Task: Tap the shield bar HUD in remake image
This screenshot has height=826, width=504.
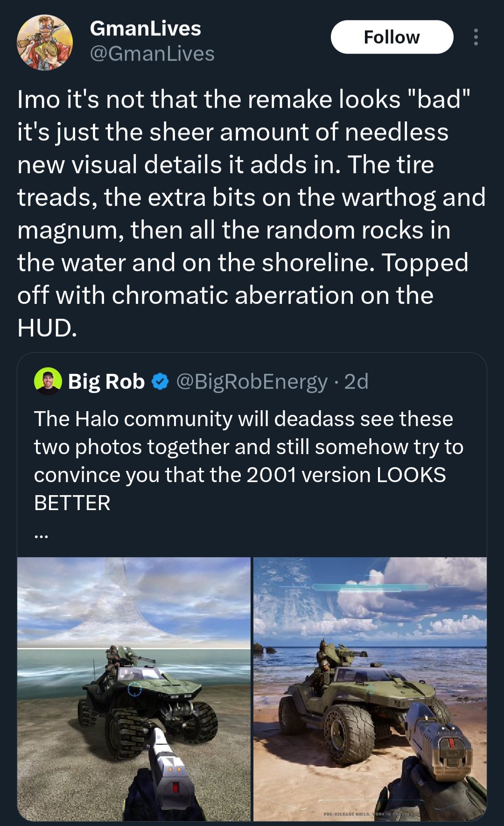Action: [370, 587]
